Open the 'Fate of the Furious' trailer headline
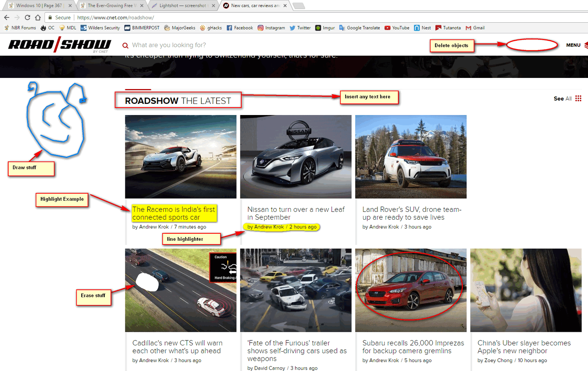 click(297, 351)
